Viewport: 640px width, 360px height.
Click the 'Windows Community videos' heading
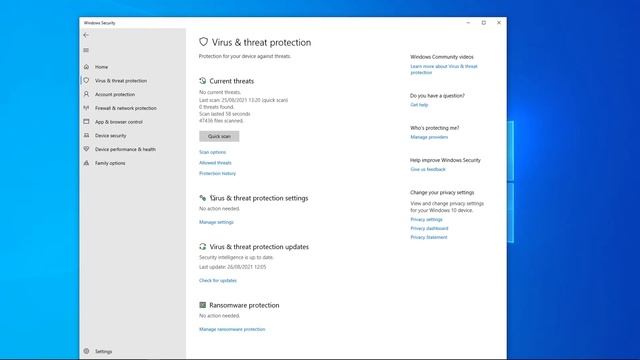(x=442, y=57)
